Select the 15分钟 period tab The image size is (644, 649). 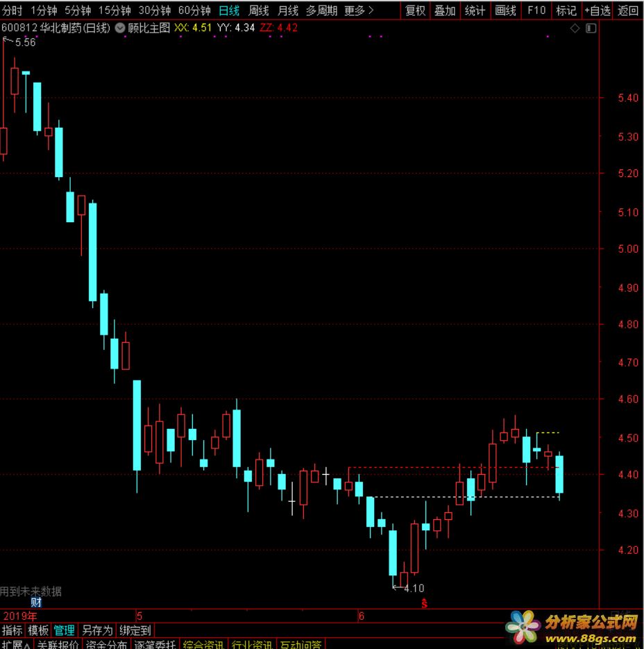[x=115, y=10]
